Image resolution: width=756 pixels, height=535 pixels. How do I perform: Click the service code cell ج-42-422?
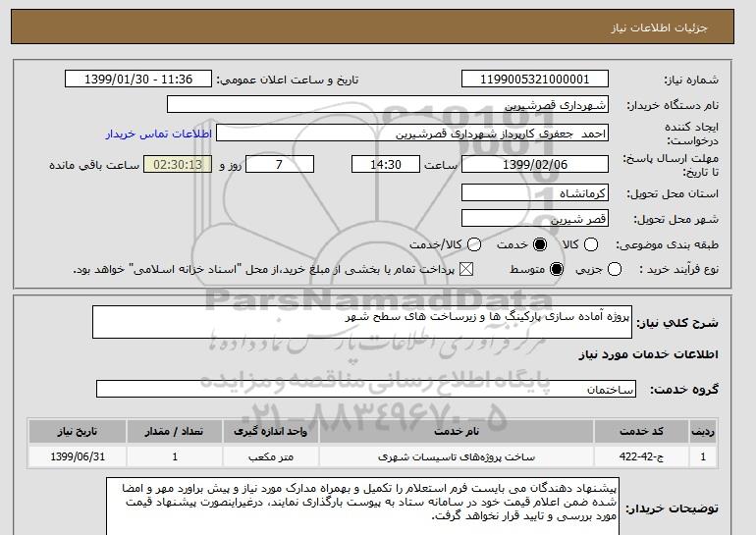(x=641, y=456)
